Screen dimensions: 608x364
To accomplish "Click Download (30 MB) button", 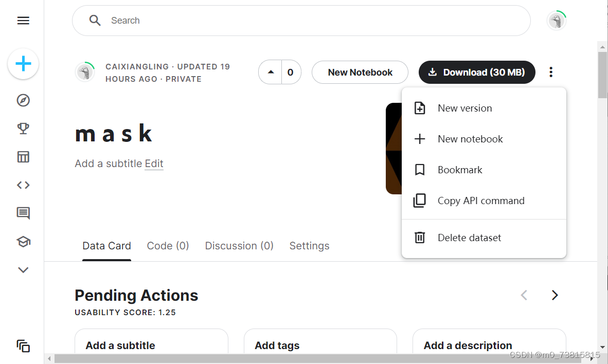I will pyautogui.click(x=476, y=72).
